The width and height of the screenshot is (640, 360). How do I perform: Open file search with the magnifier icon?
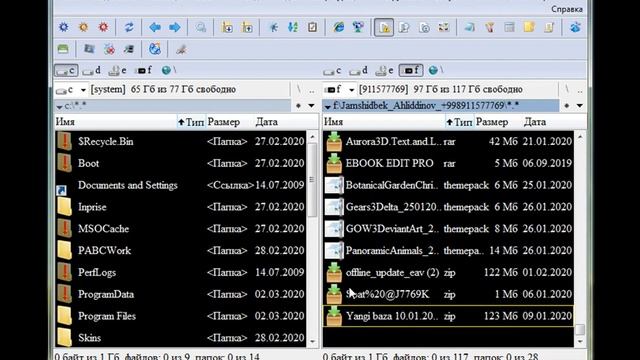200,27
